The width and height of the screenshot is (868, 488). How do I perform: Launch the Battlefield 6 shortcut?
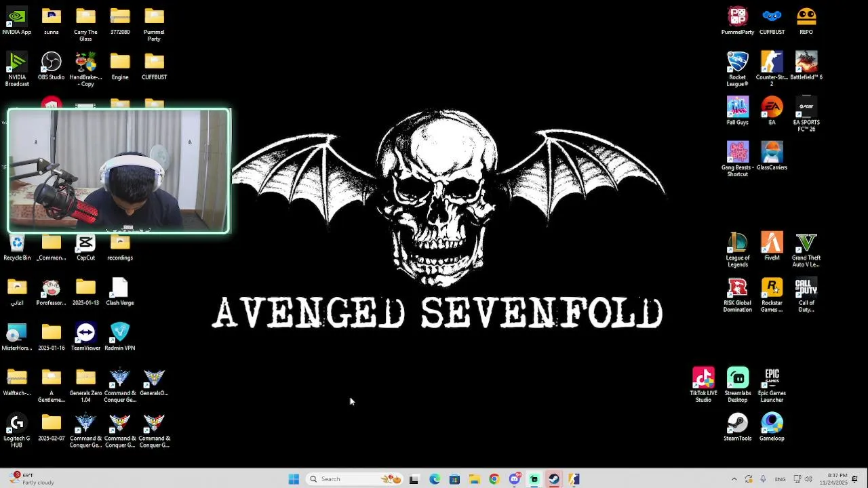pyautogui.click(x=806, y=66)
